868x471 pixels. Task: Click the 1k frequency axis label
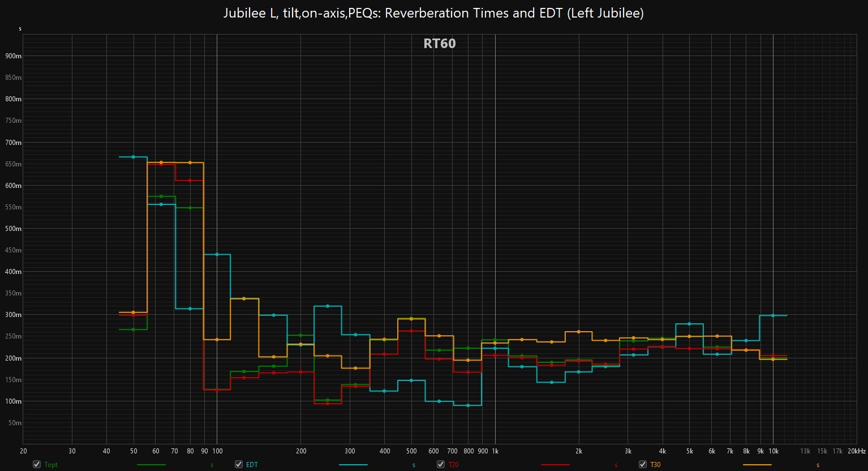495,451
